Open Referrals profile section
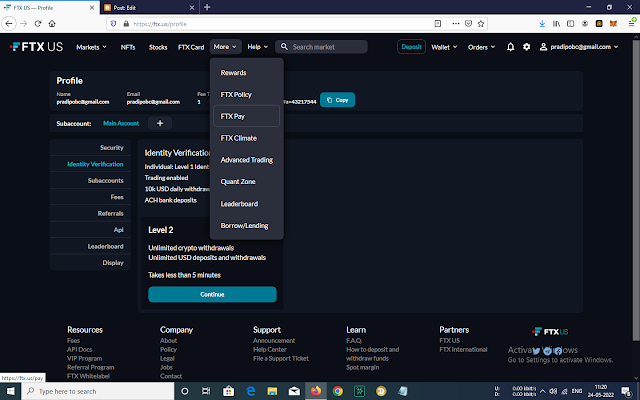The image size is (640, 400). coord(90,213)
